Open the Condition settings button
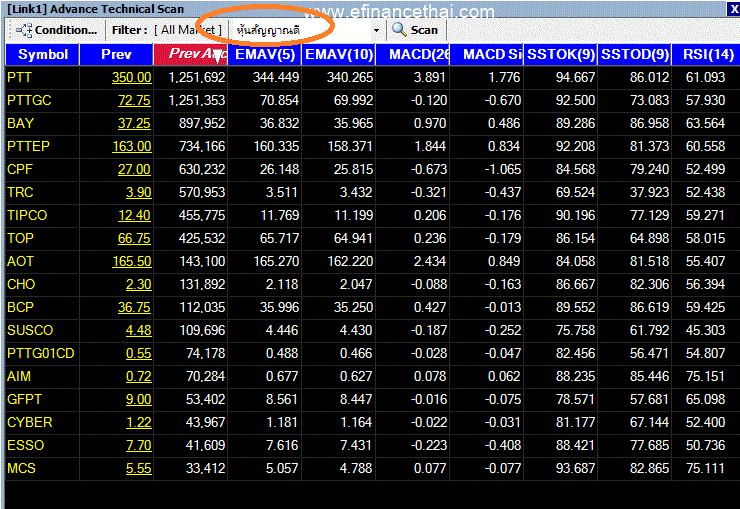 [x=56, y=30]
